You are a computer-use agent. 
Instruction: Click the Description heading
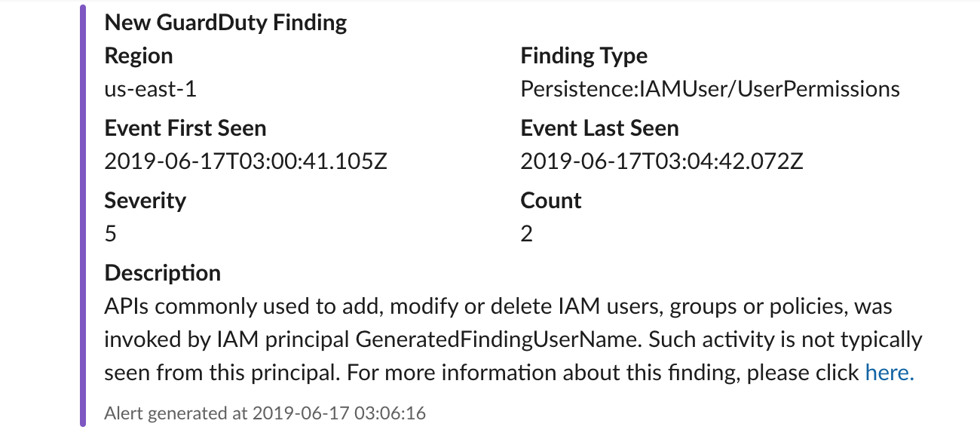[162, 273]
